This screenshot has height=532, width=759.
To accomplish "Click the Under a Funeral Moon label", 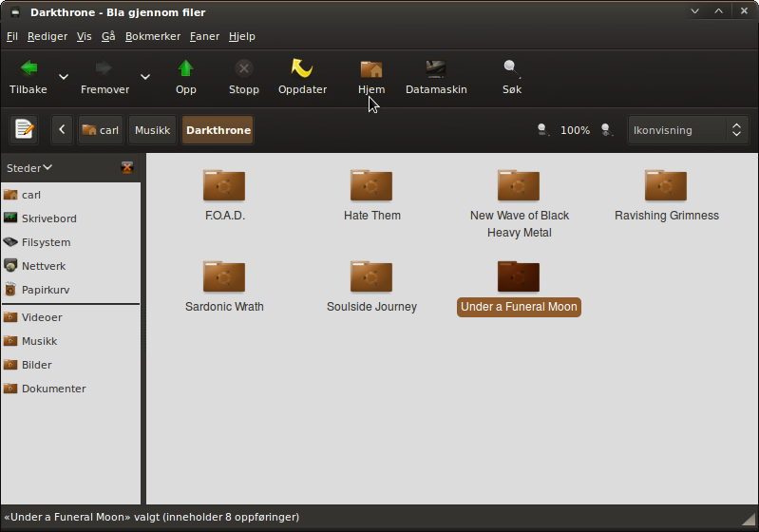I will [x=519, y=307].
